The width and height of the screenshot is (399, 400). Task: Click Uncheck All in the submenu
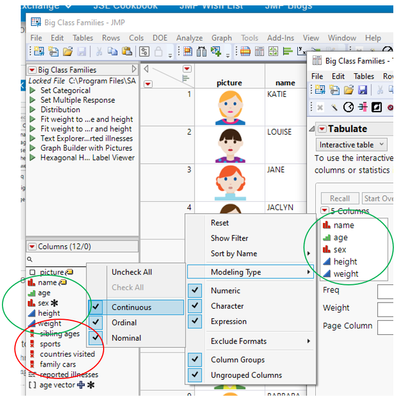tap(132, 272)
